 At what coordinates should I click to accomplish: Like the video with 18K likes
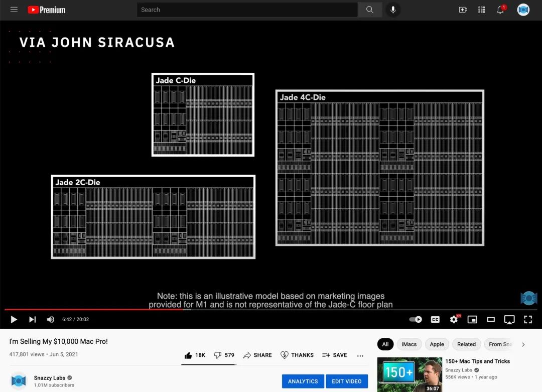point(195,355)
